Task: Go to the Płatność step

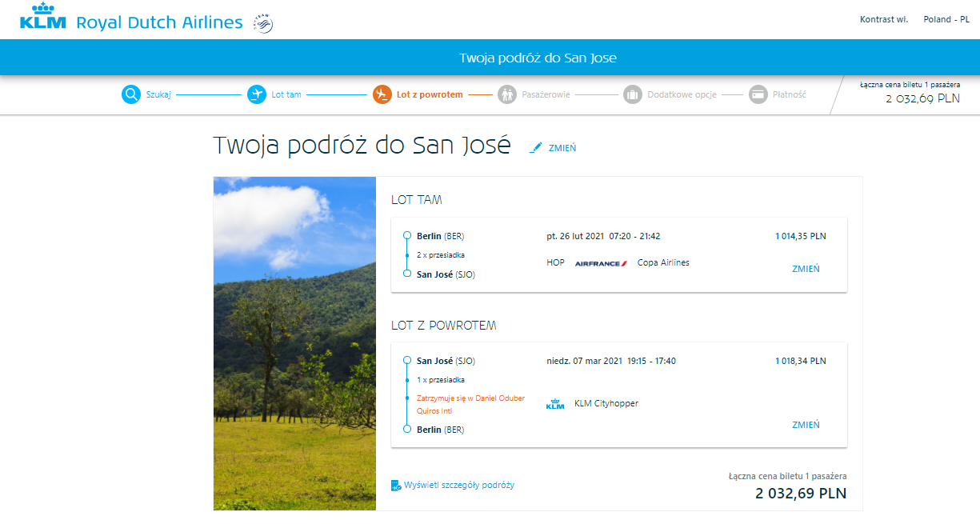Action: (789, 94)
